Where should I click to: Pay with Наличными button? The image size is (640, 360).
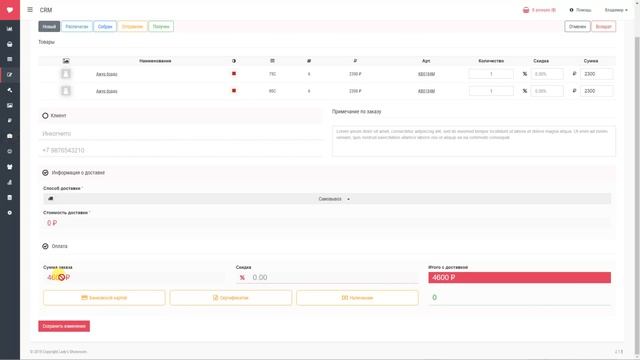tap(357, 298)
